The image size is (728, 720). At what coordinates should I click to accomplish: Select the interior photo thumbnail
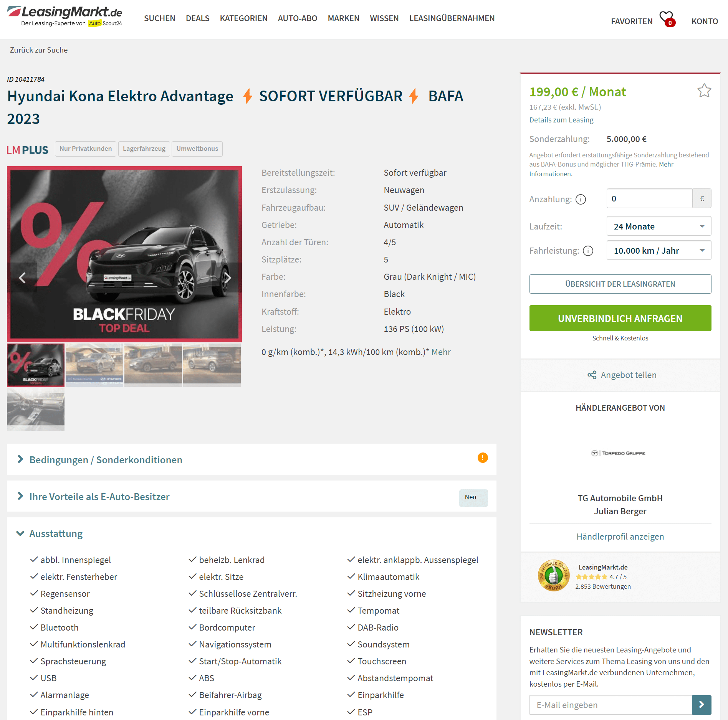coord(36,409)
